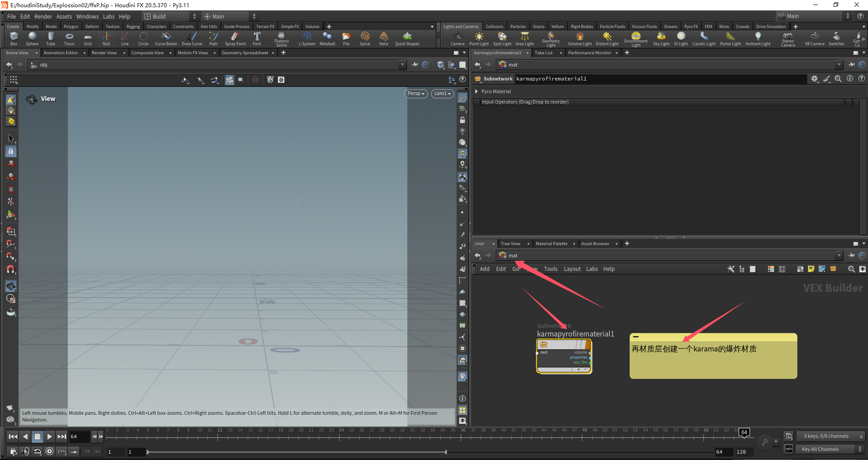Image resolution: width=868 pixels, height=460 pixels.
Task: Toggle real-time playback clock button
Action: tap(49, 451)
